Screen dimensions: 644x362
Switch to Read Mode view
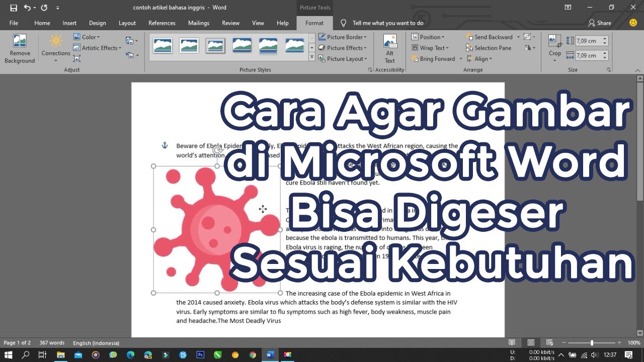(512, 343)
